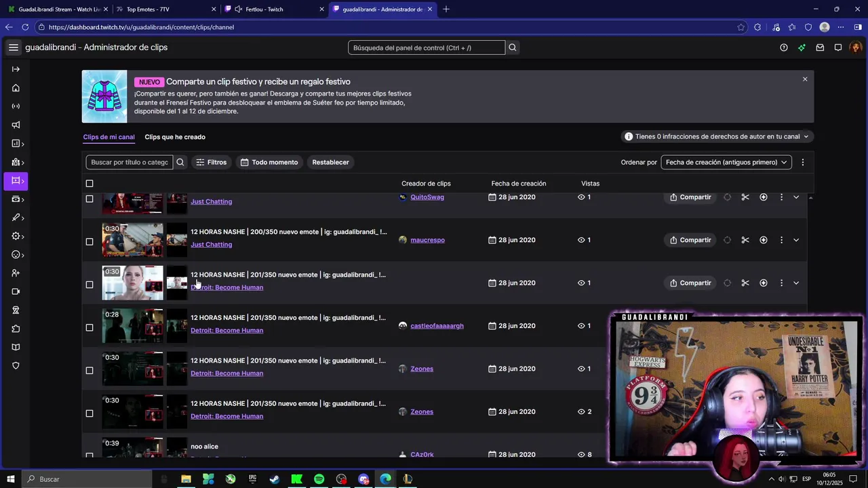Click the magnifier next to the title search field

pyautogui.click(x=180, y=162)
